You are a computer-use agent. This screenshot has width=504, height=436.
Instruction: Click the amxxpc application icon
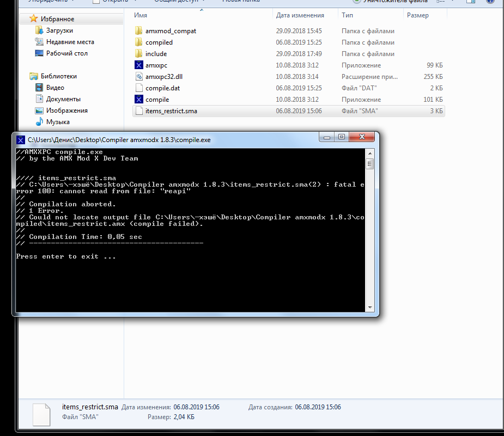(x=138, y=65)
